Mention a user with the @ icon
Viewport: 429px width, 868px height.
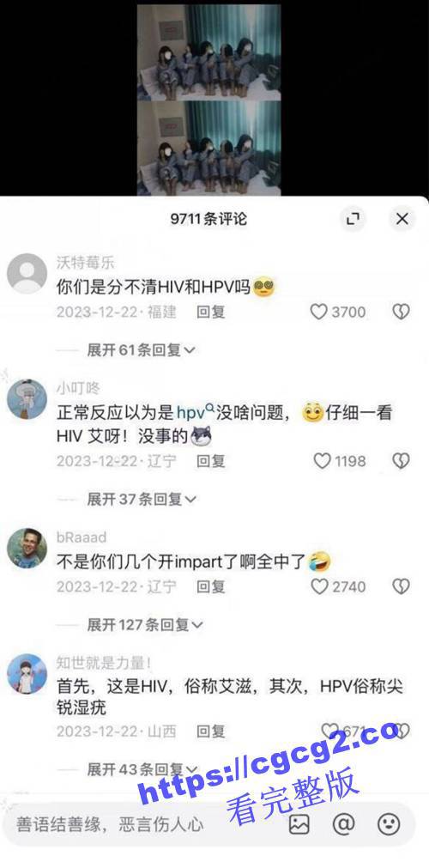(343, 825)
